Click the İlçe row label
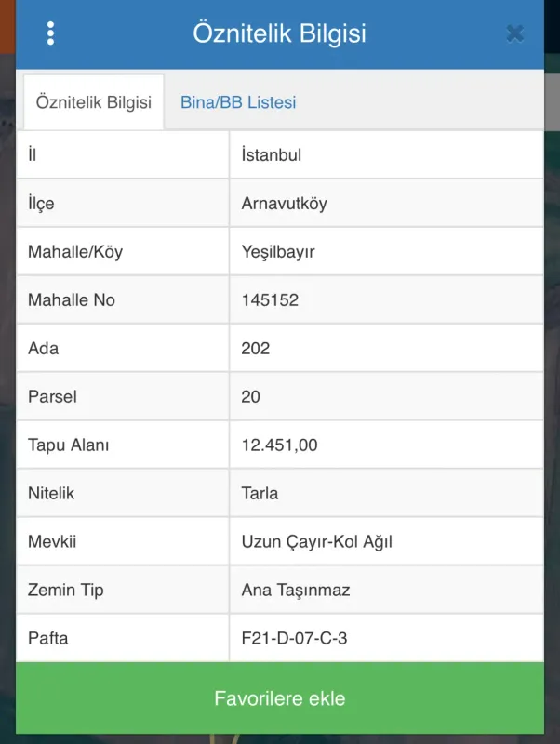Screen dimensions: 560x744 (x=41, y=203)
